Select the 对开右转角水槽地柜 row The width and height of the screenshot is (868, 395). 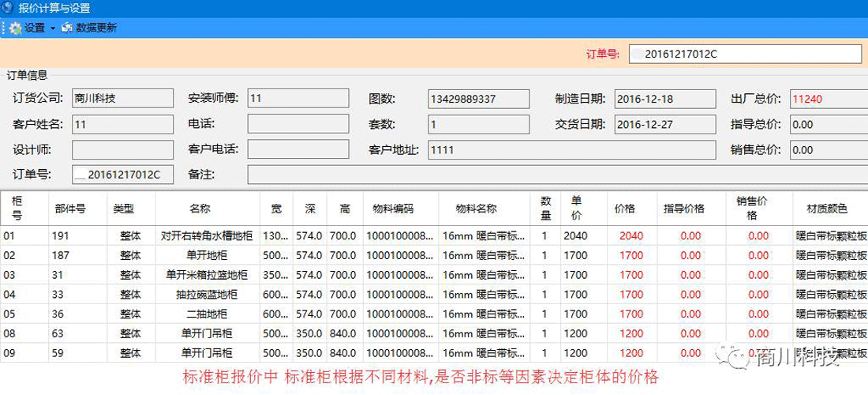click(x=207, y=235)
